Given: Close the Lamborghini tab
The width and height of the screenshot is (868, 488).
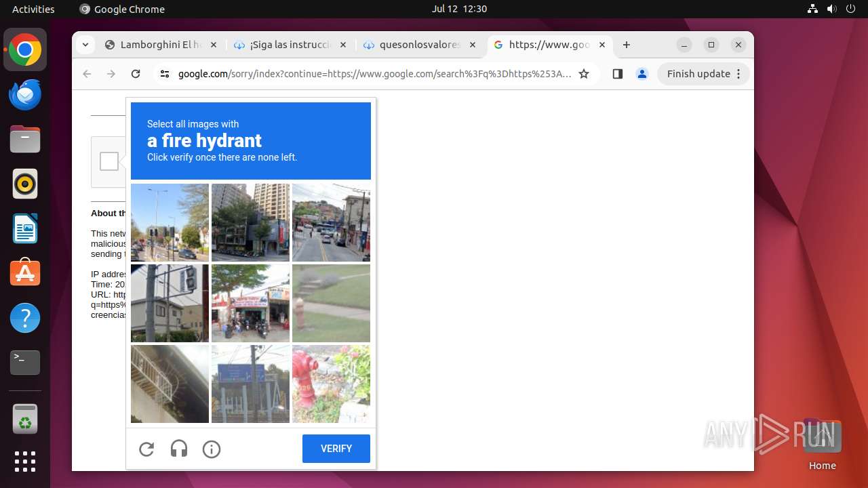Looking at the screenshot, I should 214,45.
